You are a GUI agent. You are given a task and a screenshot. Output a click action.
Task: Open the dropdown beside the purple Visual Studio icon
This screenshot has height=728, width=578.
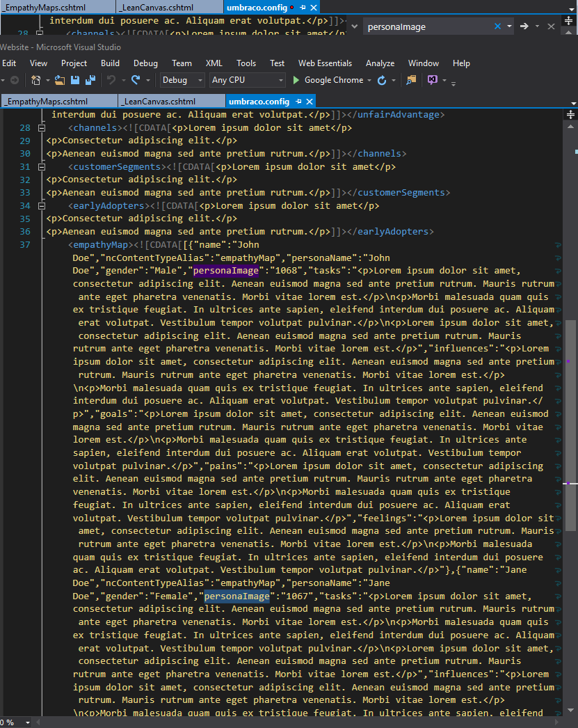(444, 80)
